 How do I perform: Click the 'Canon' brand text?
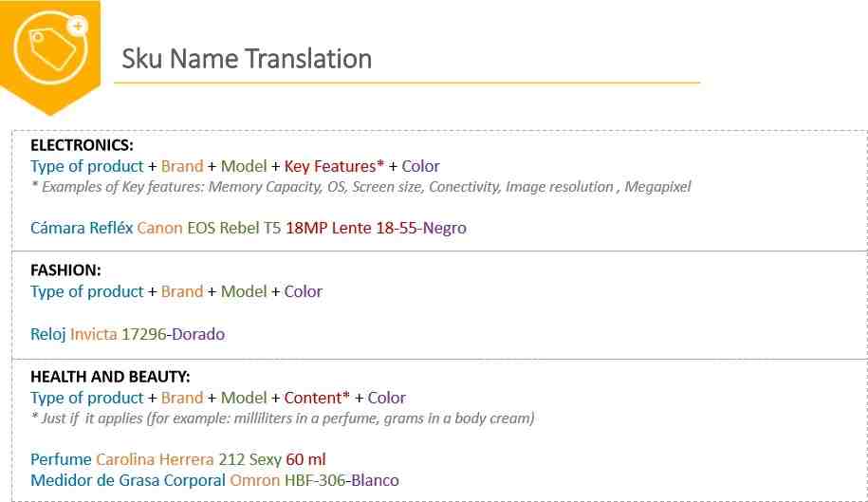pos(160,228)
